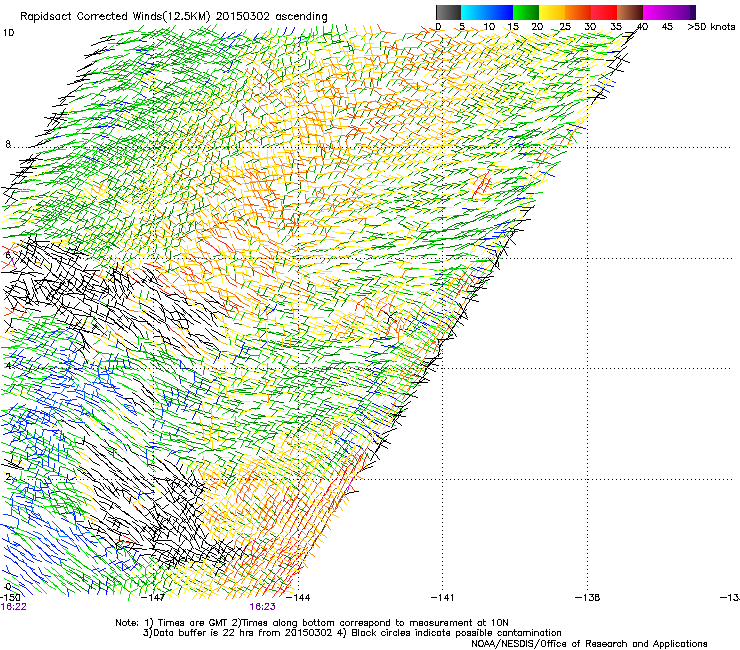The height and width of the screenshot is (650, 740).
Task: Click the 'Times are GMT' note line
Action: (312, 623)
